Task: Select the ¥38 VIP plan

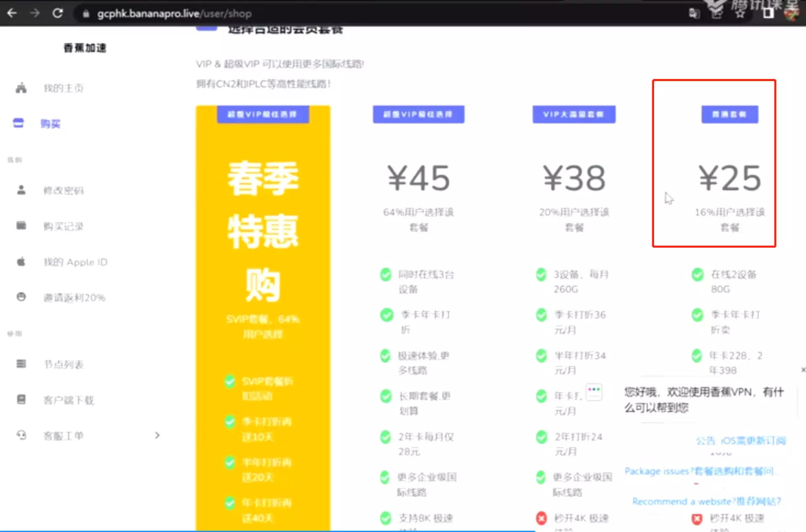Action: tap(574, 178)
